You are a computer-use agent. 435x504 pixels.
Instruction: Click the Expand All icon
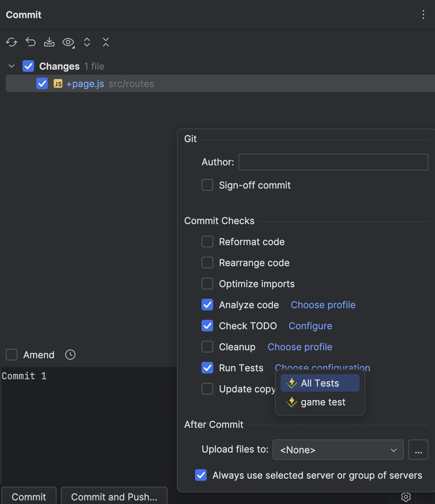[87, 42]
